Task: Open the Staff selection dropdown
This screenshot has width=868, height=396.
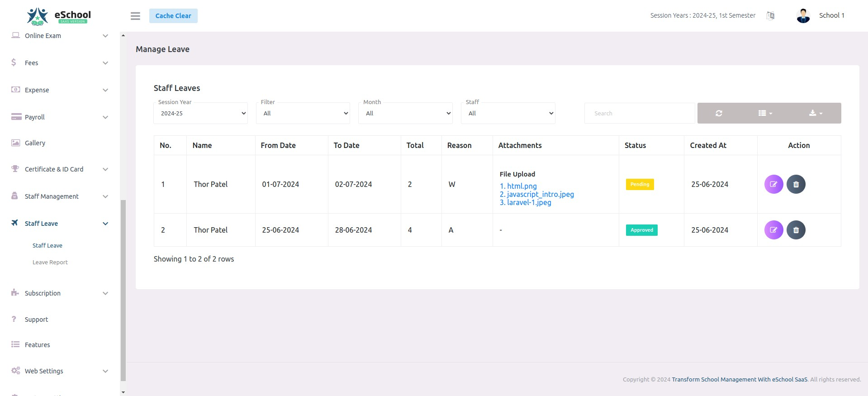Action: [x=508, y=113]
